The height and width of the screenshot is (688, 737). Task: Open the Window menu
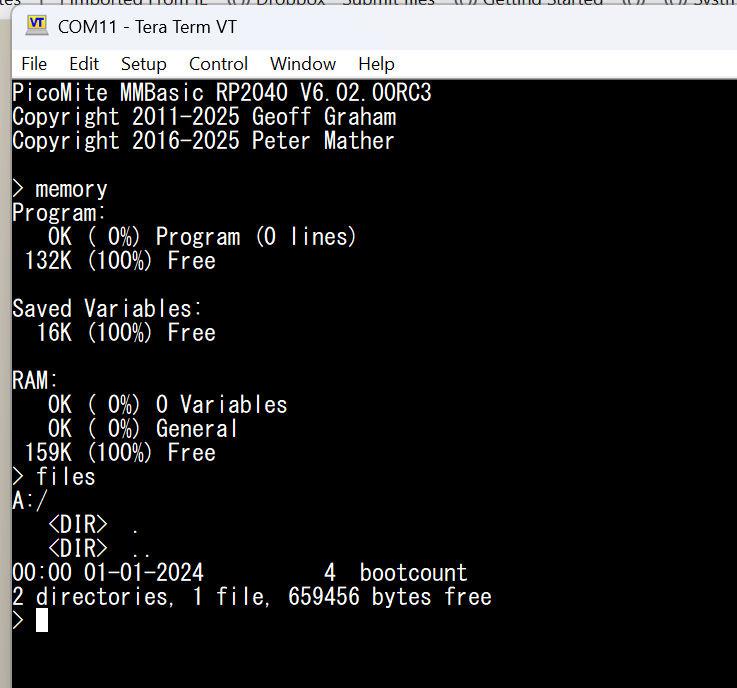click(303, 64)
